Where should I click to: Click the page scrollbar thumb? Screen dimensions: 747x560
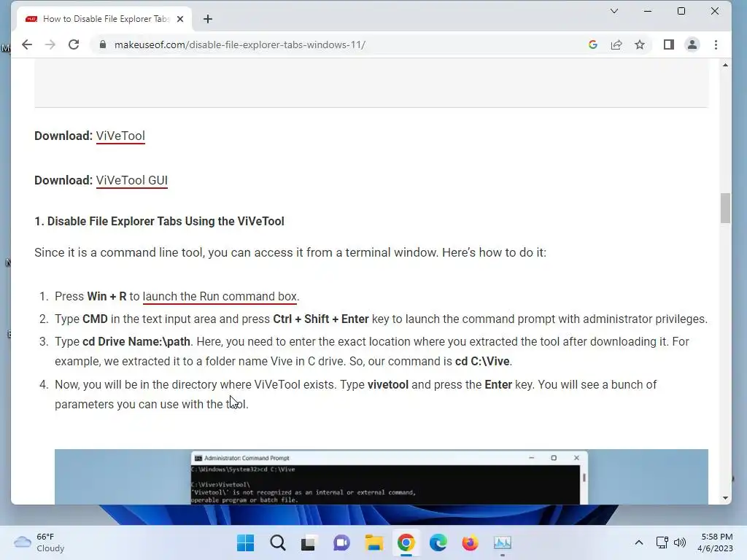tap(725, 208)
